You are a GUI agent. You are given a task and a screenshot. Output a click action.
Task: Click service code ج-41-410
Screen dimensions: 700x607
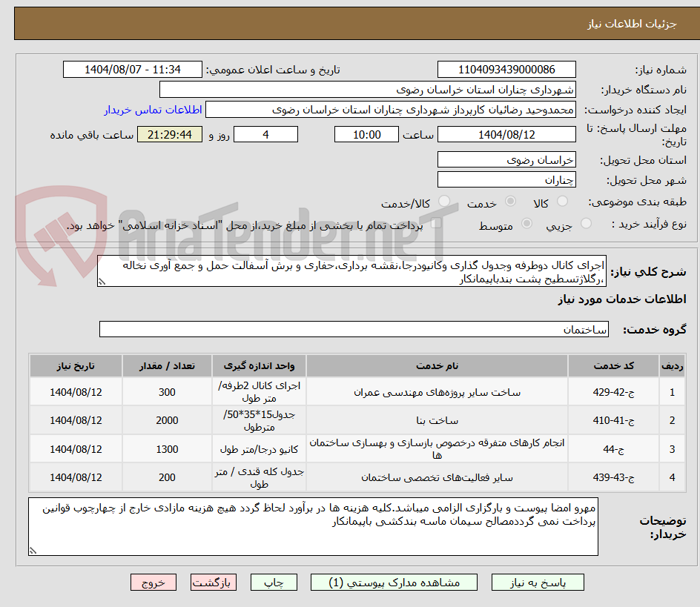(614, 420)
